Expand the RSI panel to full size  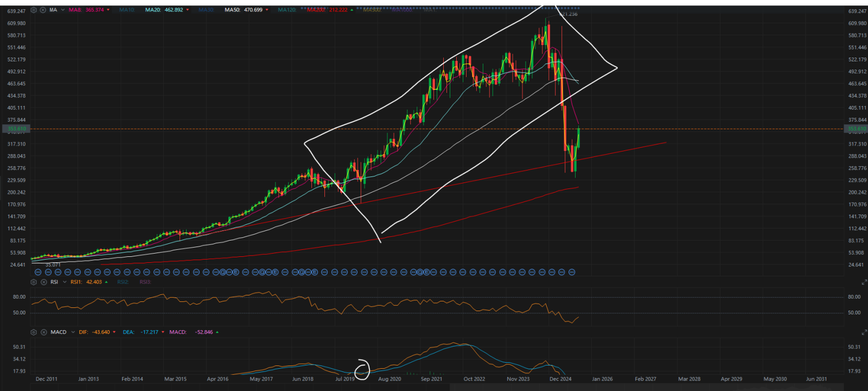click(x=864, y=282)
